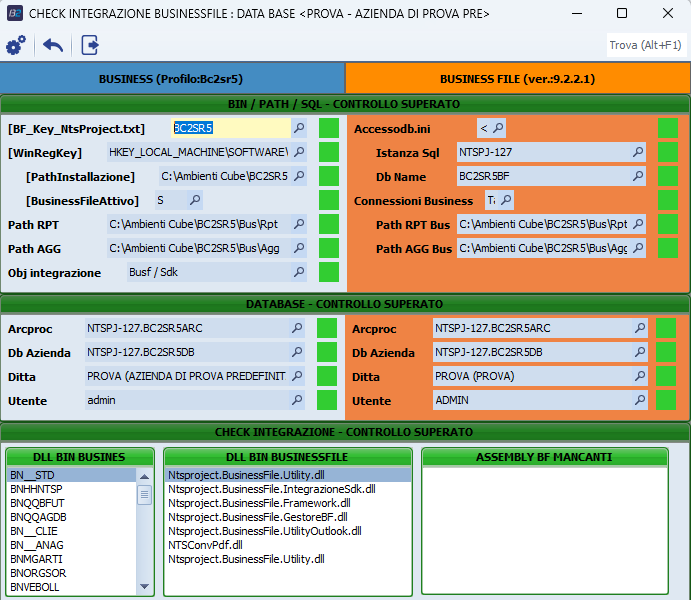Click magnifier next to WinRegKey field

coord(299,152)
